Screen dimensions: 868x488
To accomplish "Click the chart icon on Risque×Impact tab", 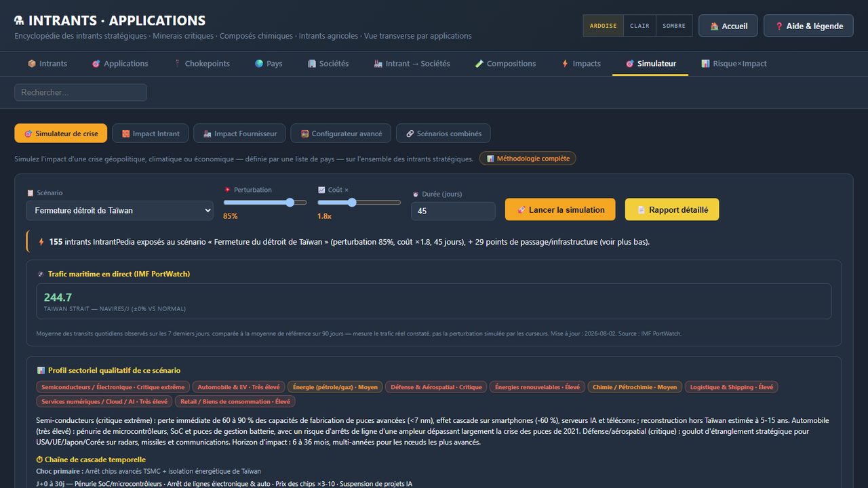I will 705,64.
